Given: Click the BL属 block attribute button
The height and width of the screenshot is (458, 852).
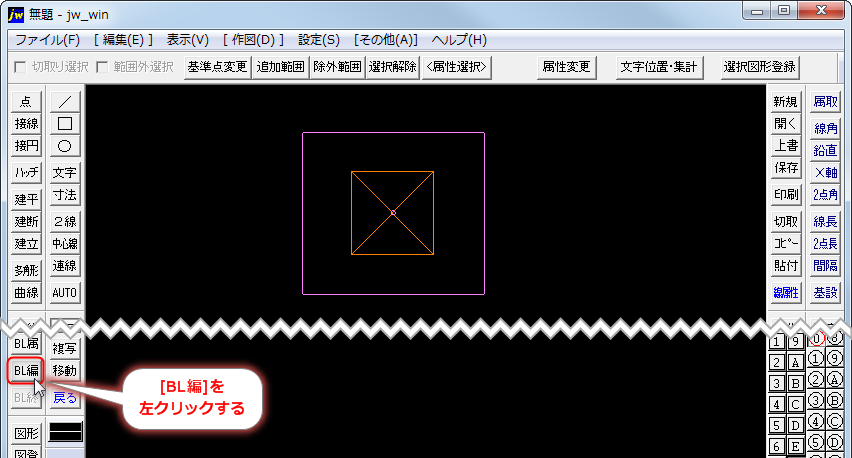Looking at the screenshot, I should pyautogui.click(x=26, y=344).
